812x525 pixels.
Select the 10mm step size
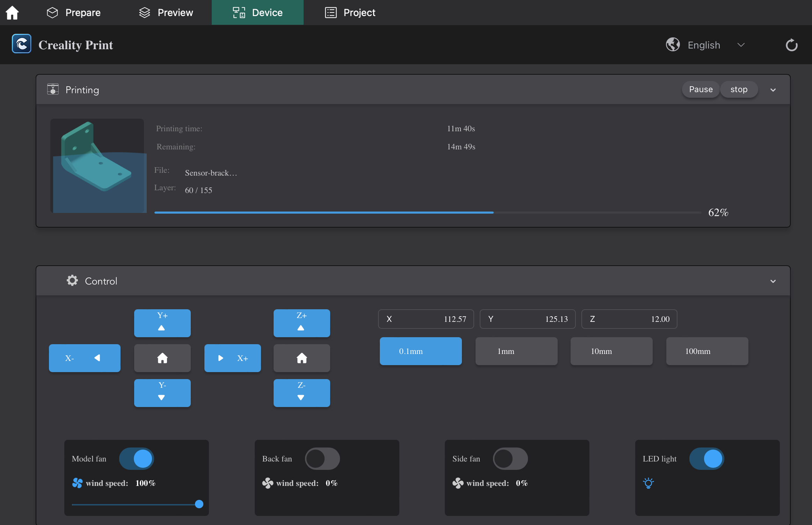tap(611, 351)
